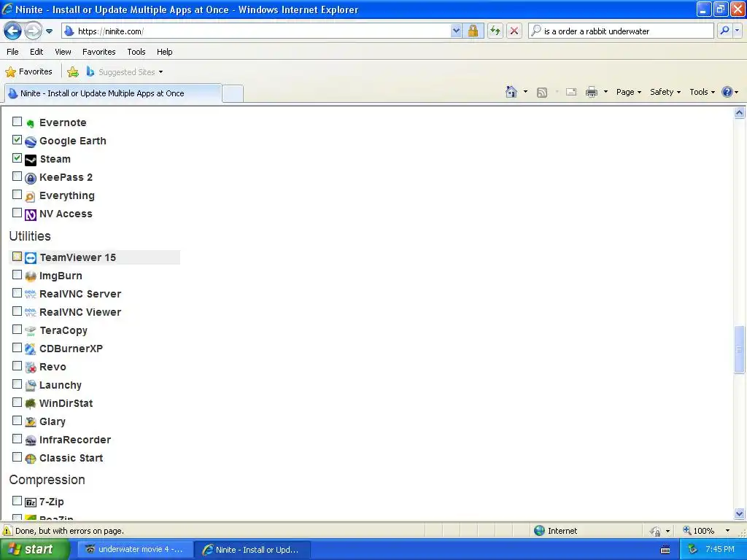Click the Google Earth globe icon
The image size is (747, 560).
31,141
